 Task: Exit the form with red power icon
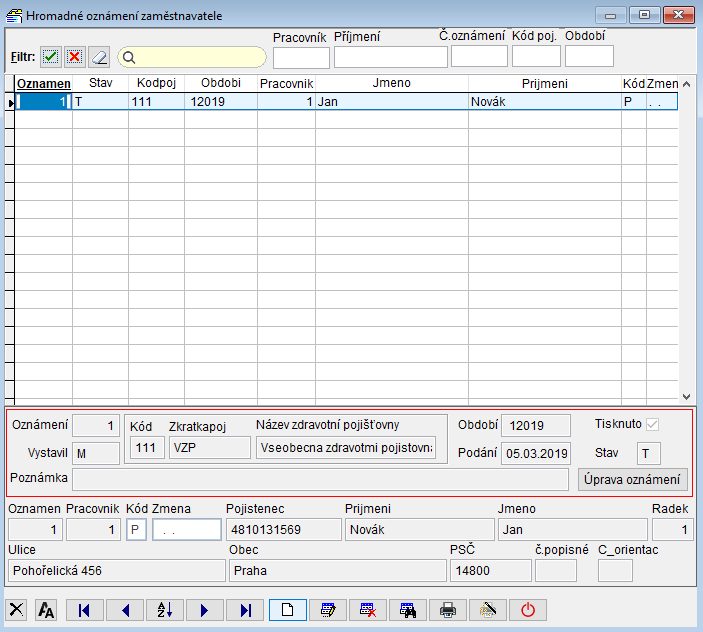(x=528, y=610)
